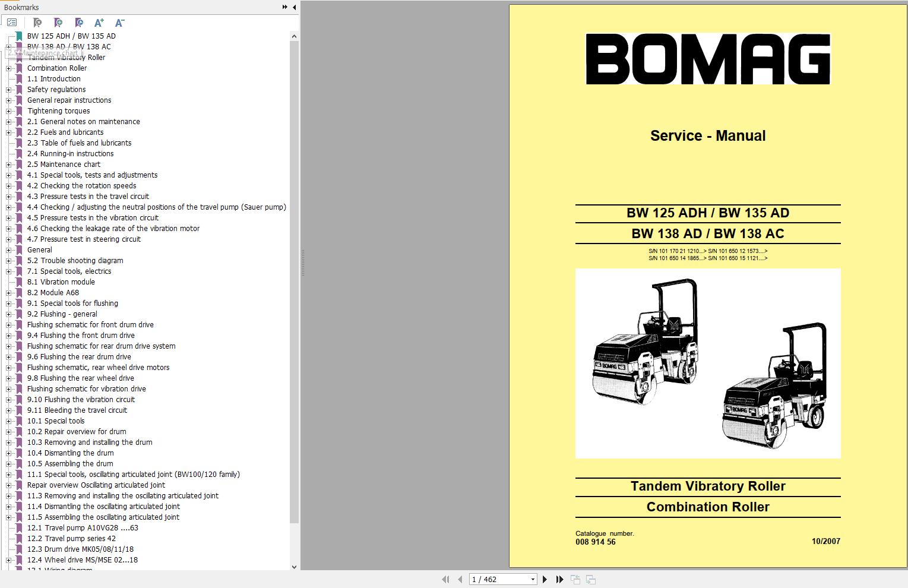The image size is (908, 588).
Task: Click the previous view icon
Action: pyautogui.click(x=574, y=579)
